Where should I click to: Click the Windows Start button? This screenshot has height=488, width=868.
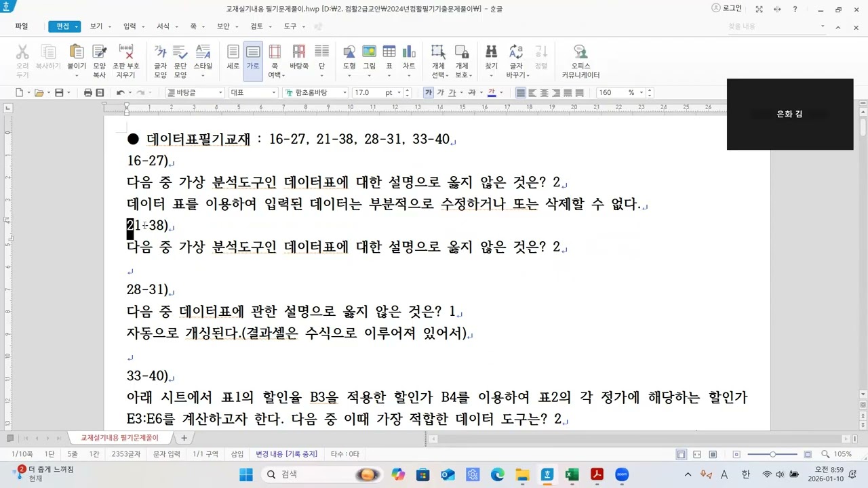[x=245, y=474]
